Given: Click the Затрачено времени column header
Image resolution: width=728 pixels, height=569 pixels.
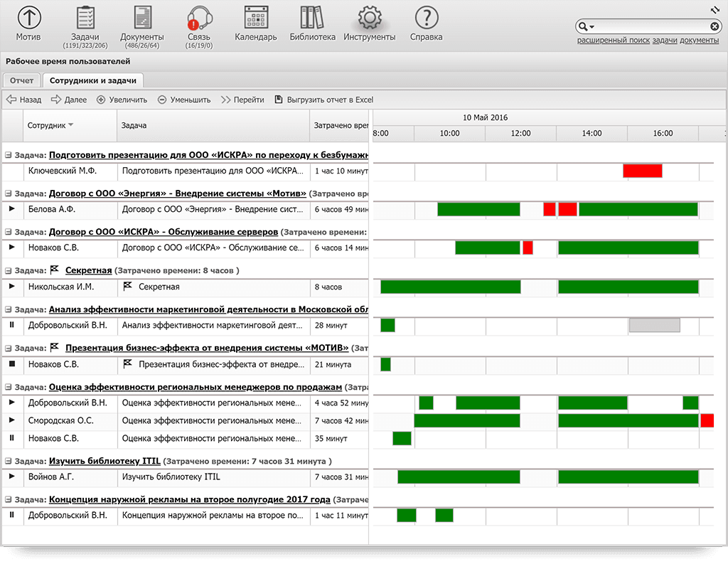Looking at the screenshot, I should [339, 125].
